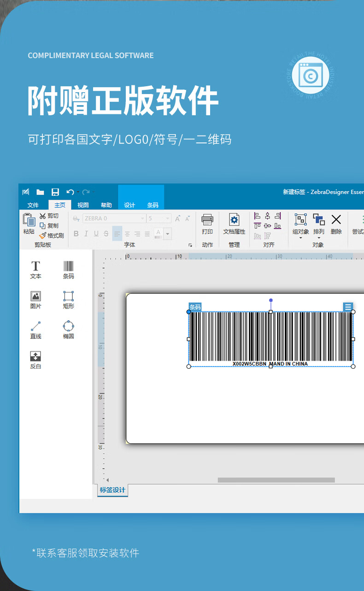364x591 pixels.
Task: Choose the 图片 picture tool
Action: point(35,299)
